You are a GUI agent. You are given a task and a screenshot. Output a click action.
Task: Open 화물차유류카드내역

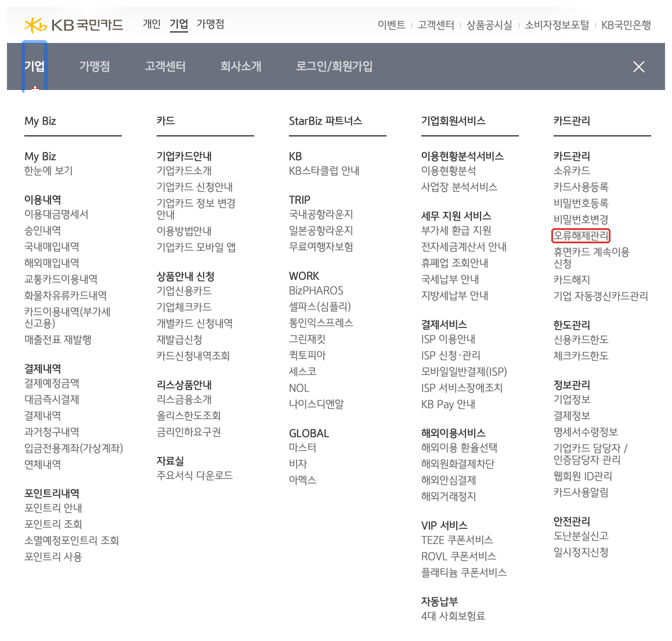66,296
